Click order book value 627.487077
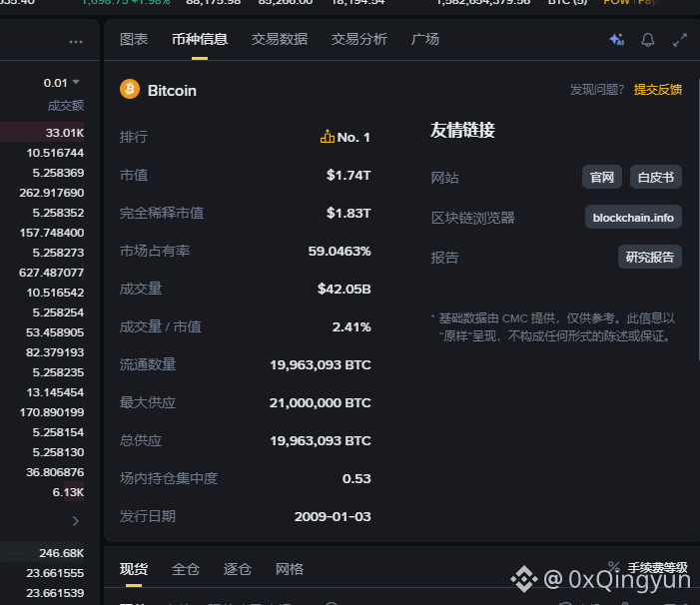The height and width of the screenshot is (605, 700). [x=51, y=273]
